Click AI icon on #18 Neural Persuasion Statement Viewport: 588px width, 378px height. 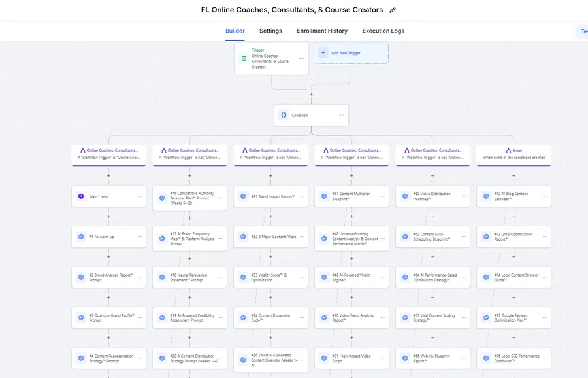click(162, 277)
